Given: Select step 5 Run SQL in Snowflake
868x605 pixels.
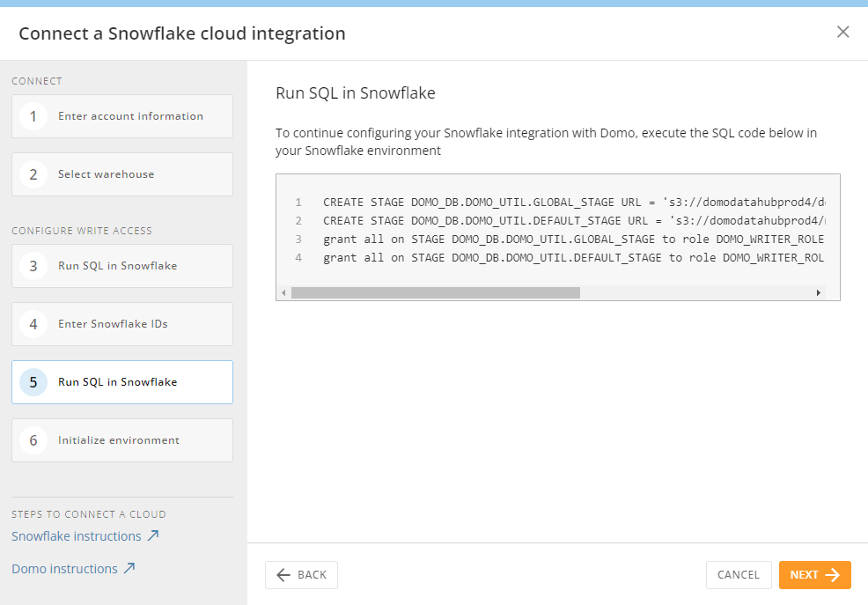Looking at the screenshot, I should tap(122, 382).
